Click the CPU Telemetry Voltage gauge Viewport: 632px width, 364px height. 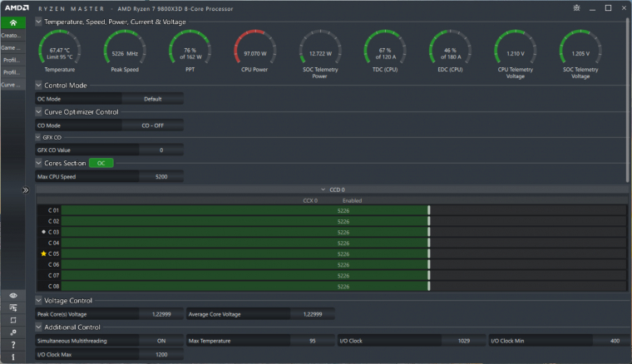point(515,54)
